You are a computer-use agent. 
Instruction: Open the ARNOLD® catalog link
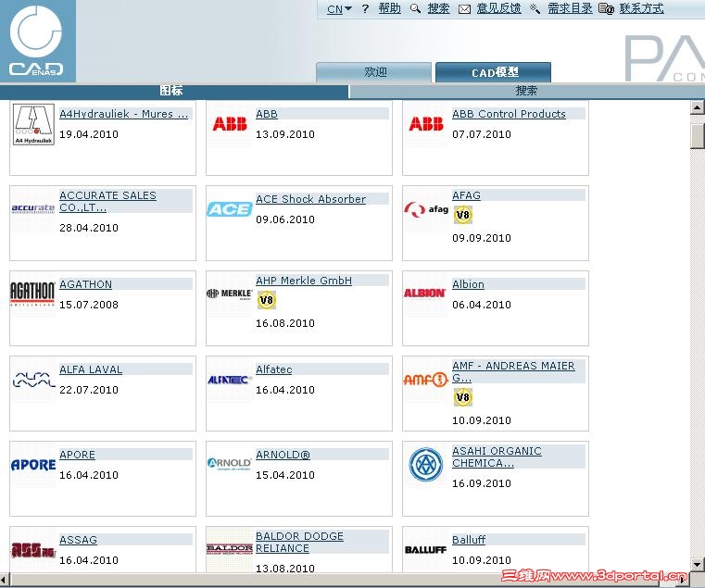[x=283, y=455]
